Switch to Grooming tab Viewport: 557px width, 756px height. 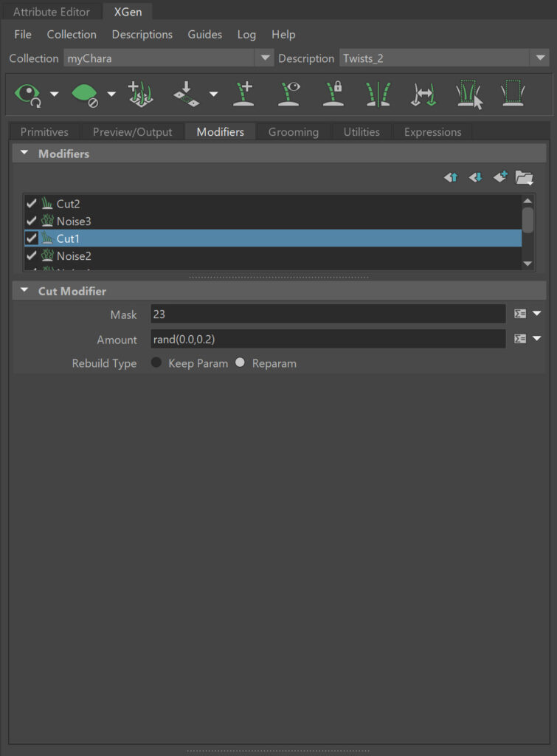[294, 131]
